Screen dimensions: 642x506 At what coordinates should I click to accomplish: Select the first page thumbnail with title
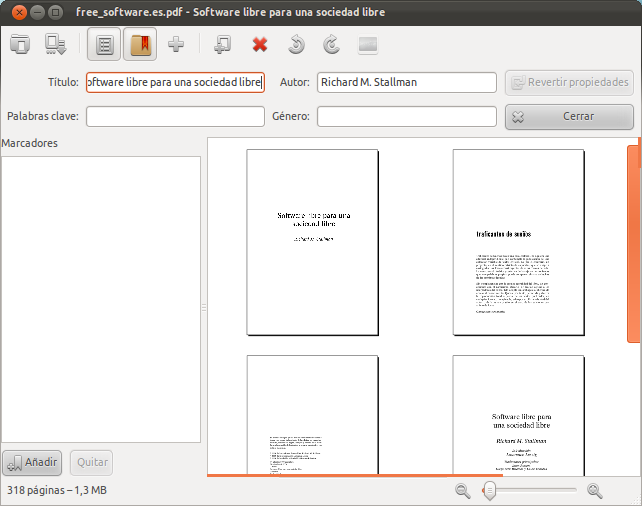312,242
